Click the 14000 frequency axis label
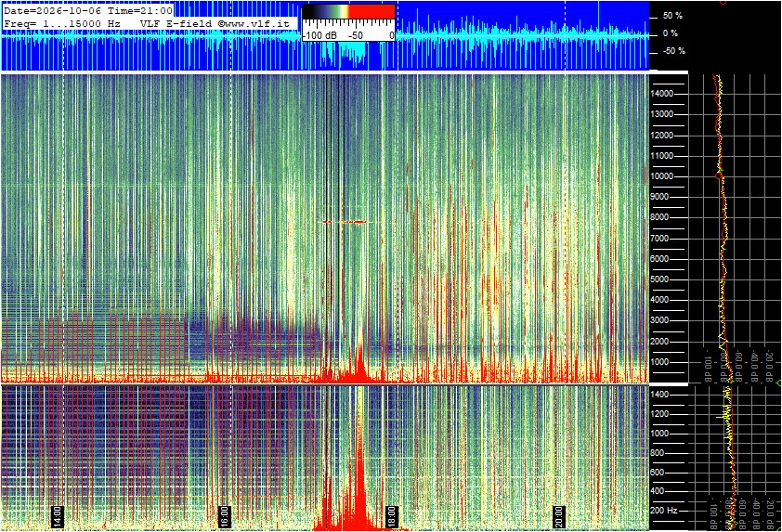 pos(662,94)
